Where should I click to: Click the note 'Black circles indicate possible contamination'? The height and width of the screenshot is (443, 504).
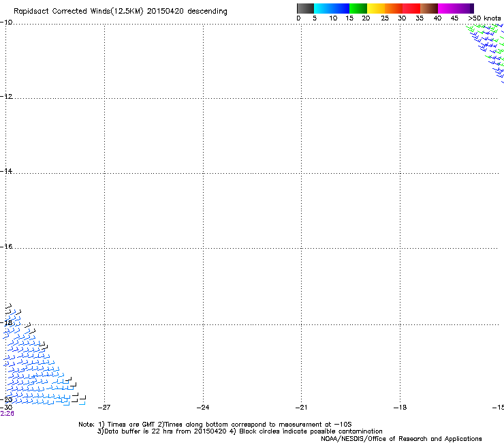point(311,431)
